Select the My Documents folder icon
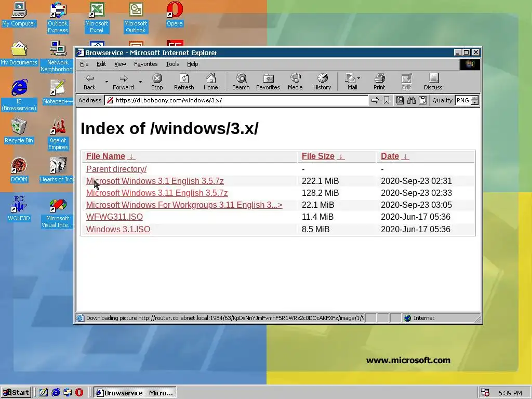 click(x=19, y=54)
